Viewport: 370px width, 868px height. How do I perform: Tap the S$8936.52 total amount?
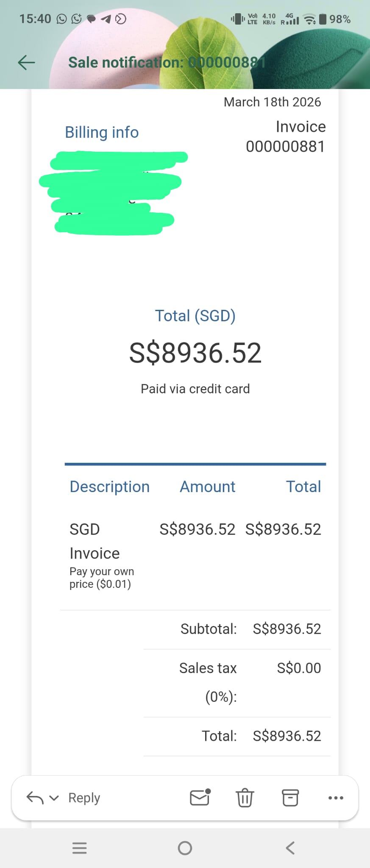(x=195, y=353)
